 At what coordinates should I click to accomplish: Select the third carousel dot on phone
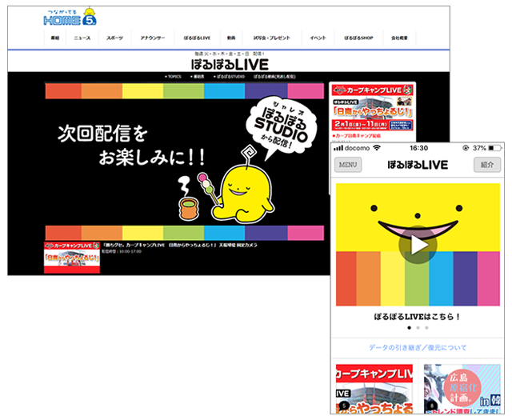pyautogui.click(x=426, y=327)
